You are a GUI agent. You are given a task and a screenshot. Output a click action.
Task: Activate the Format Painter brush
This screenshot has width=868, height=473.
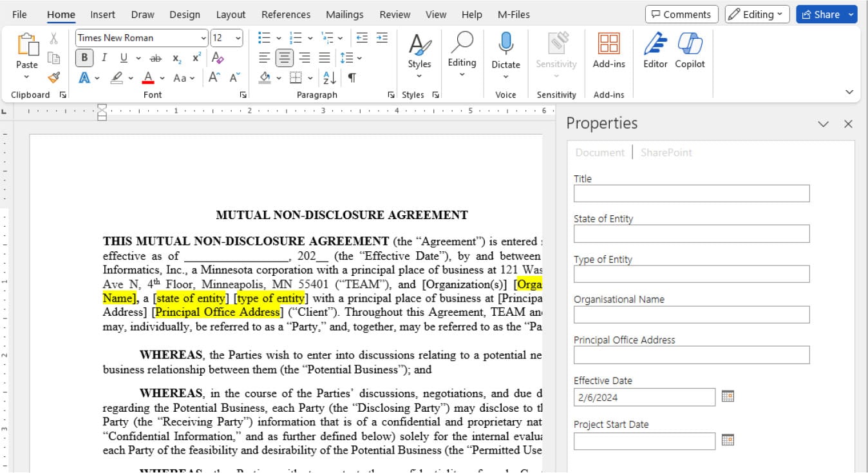54,77
